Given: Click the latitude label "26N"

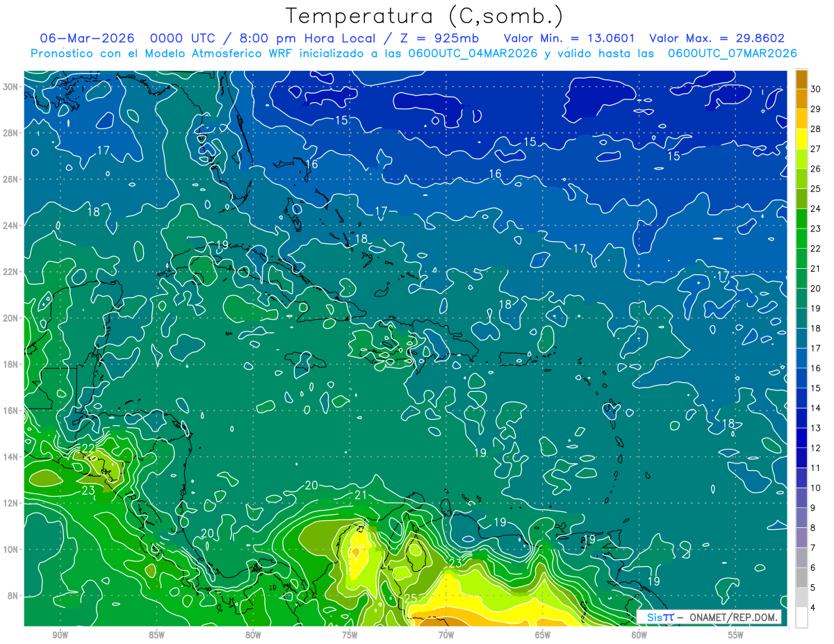Looking at the screenshot, I should pos(10,179).
